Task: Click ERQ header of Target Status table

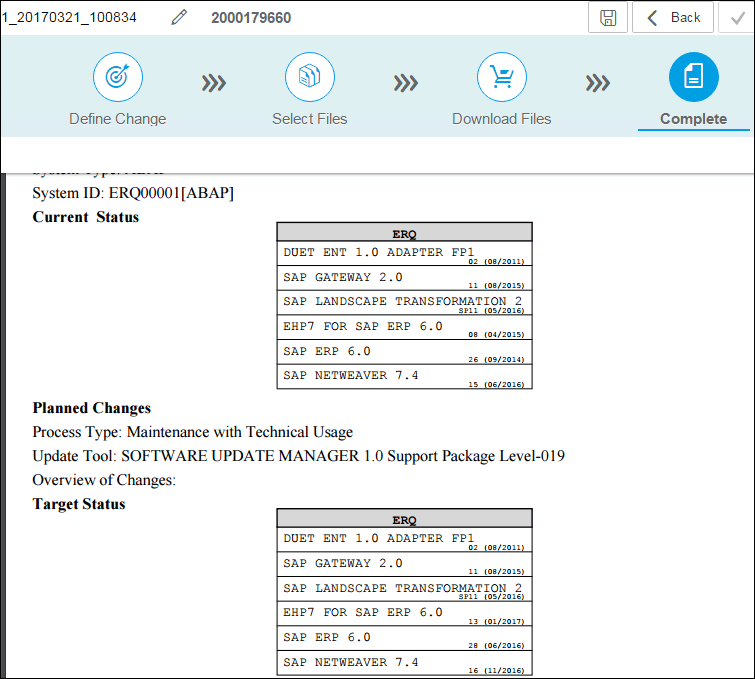Action: pyautogui.click(x=404, y=520)
